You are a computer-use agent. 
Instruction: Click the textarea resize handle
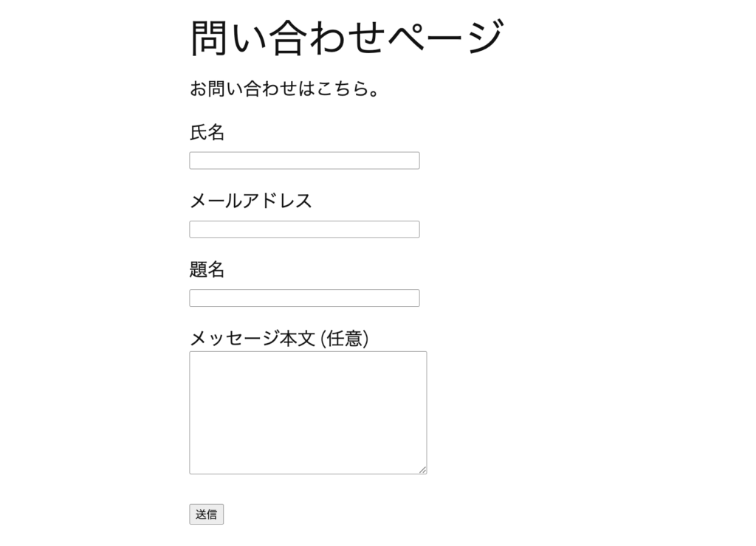pos(423,470)
